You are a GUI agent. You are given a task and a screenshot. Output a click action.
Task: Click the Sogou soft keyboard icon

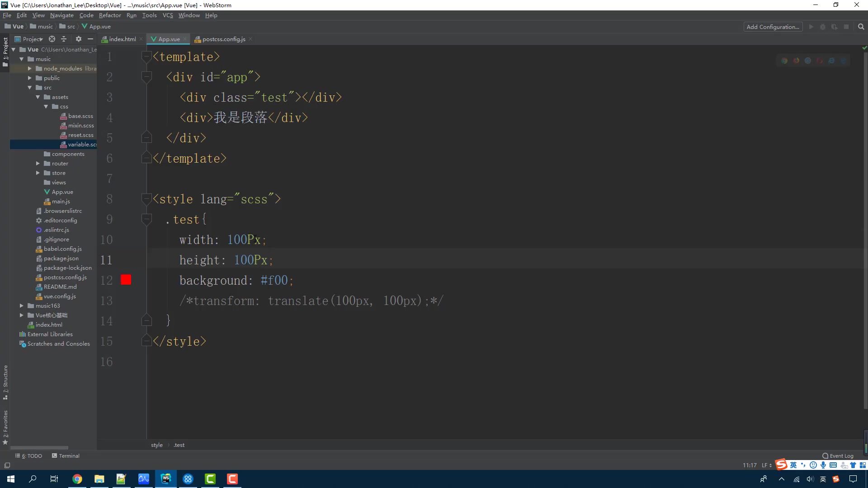coord(833,465)
